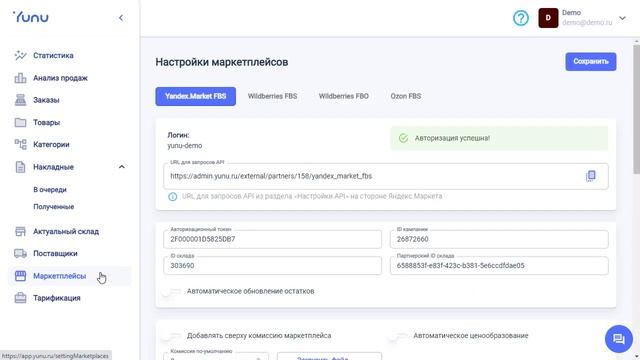640x360 pixels.
Task: Open Статистика section
Action: 53,56
